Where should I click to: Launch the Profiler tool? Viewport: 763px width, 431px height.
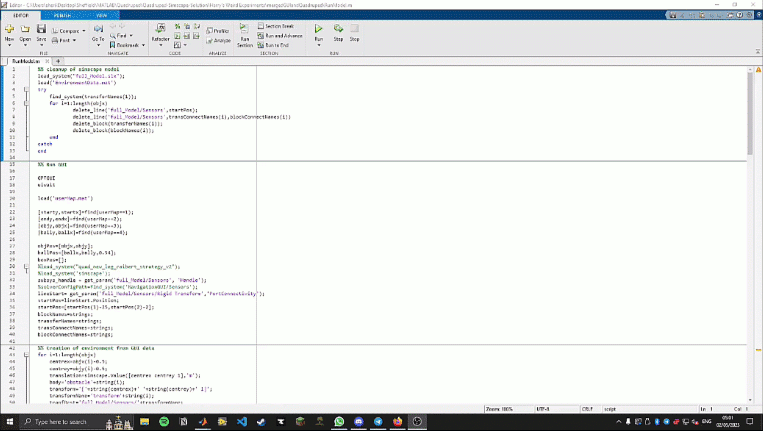click(219, 31)
